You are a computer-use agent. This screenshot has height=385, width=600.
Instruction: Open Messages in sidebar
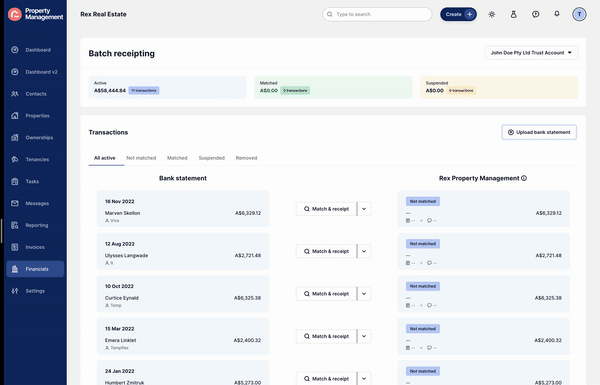(x=35, y=203)
